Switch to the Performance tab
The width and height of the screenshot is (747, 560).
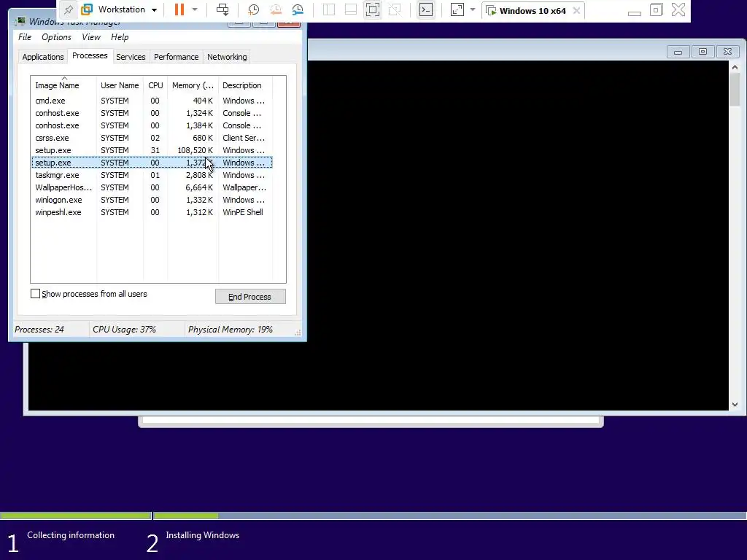point(177,57)
